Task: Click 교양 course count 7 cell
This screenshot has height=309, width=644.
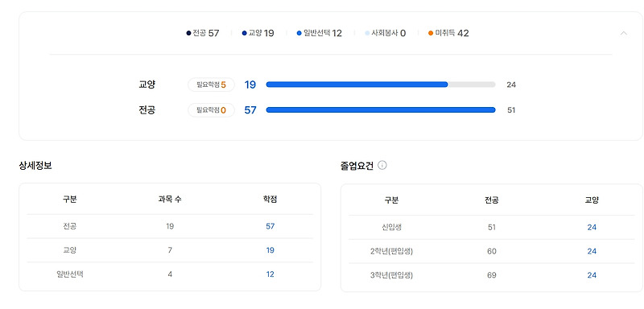Action: tap(170, 250)
